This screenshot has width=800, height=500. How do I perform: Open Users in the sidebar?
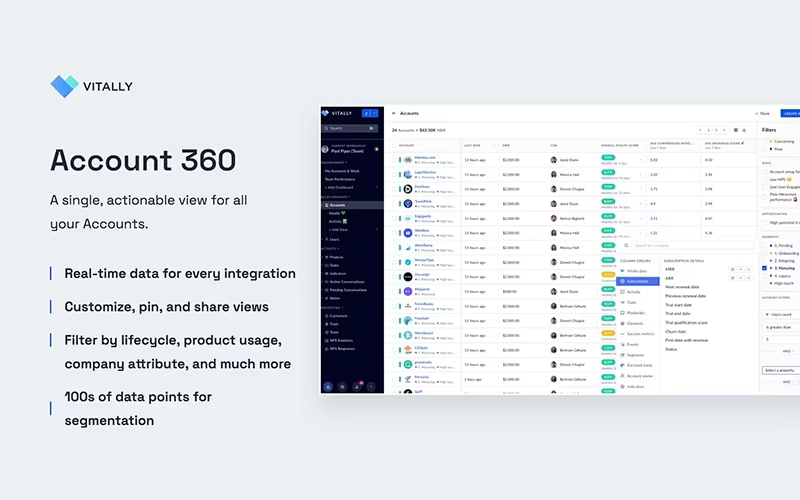pyautogui.click(x=332, y=239)
